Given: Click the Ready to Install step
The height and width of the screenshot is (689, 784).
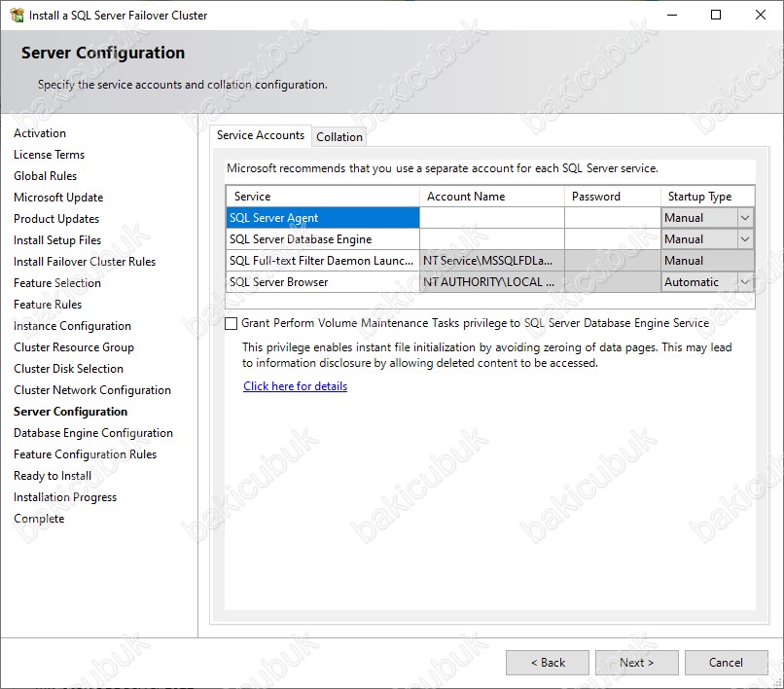Looking at the screenshot, I should pos(53,476).
